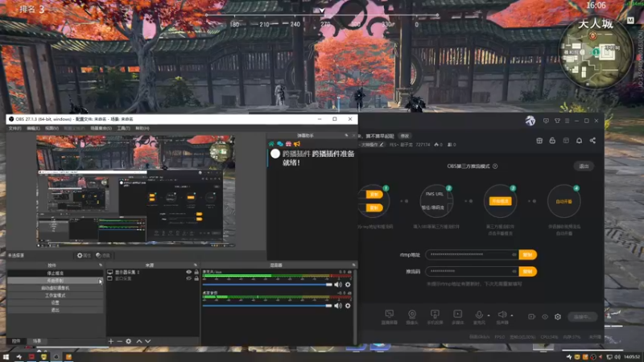Click Exit button of OBS third-party mode

(584, 167)
